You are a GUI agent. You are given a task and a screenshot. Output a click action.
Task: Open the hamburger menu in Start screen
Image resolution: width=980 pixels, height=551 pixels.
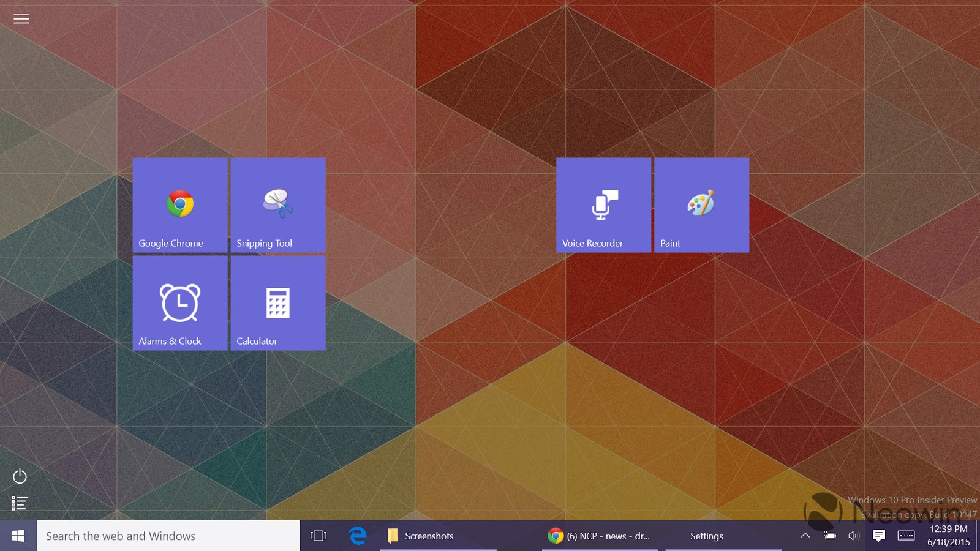coord(21,19)
